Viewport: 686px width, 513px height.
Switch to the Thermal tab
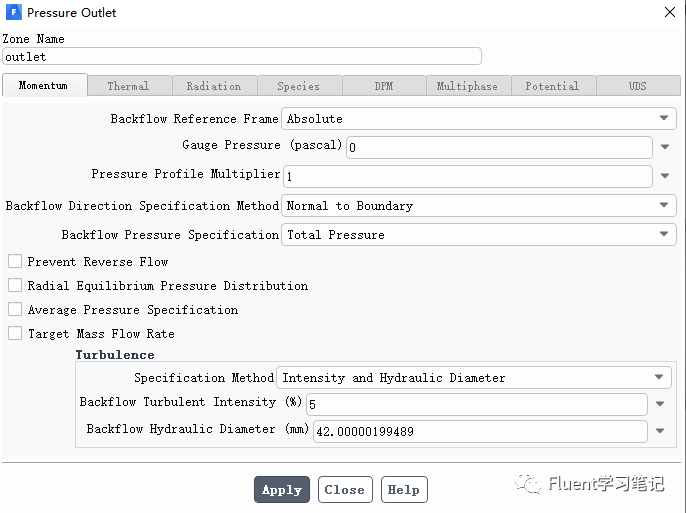(x=129, y=86)
